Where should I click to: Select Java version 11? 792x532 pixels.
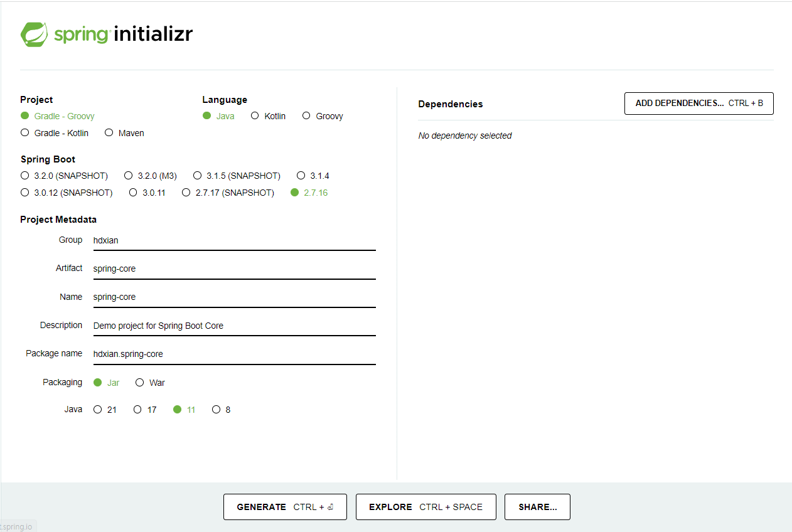point(184,410)
